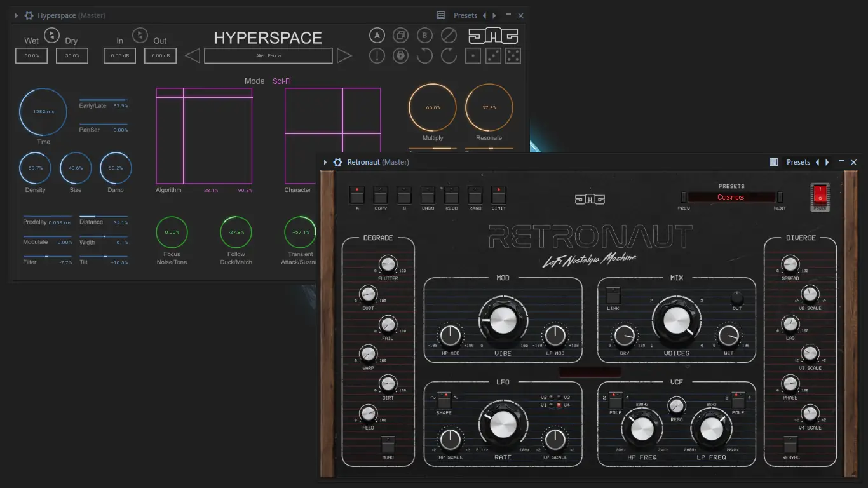
Task: Click the exclamation mark icon in Hyperspace
Action: tap(377, 56)
